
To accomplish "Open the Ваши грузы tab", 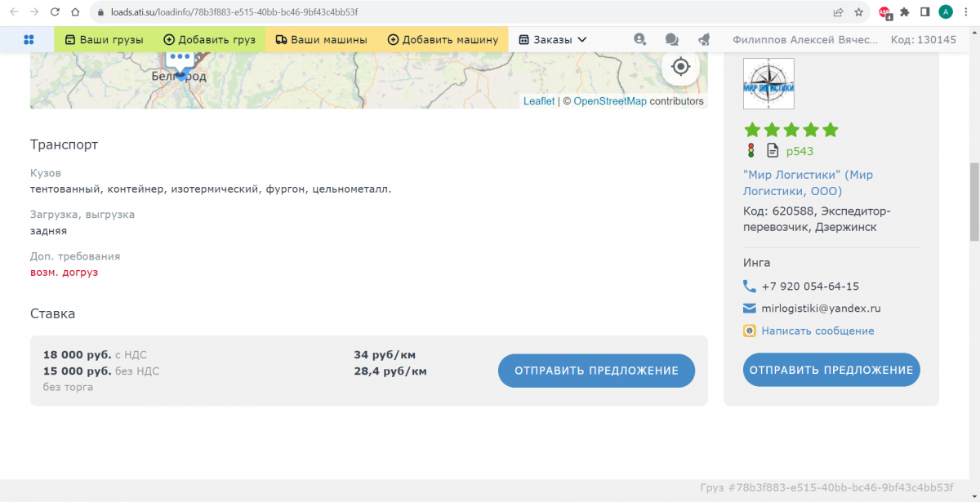I will click(104, 39).
